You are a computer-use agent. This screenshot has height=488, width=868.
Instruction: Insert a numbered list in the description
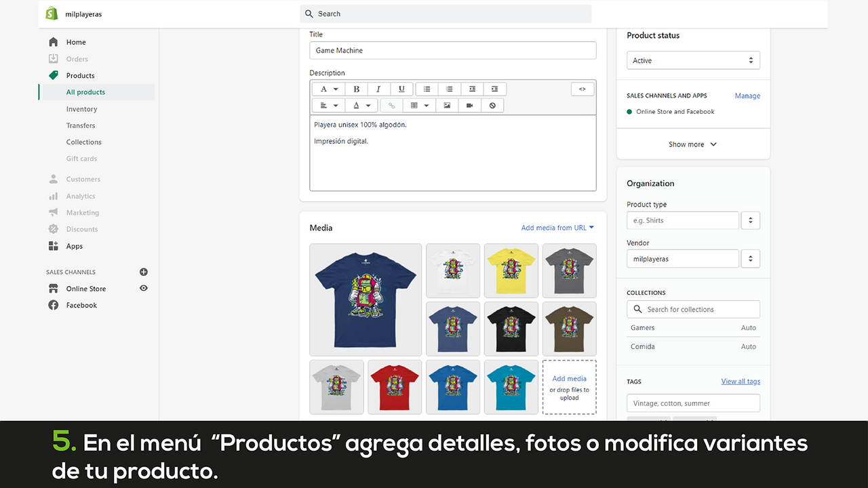tap(449, 89)
